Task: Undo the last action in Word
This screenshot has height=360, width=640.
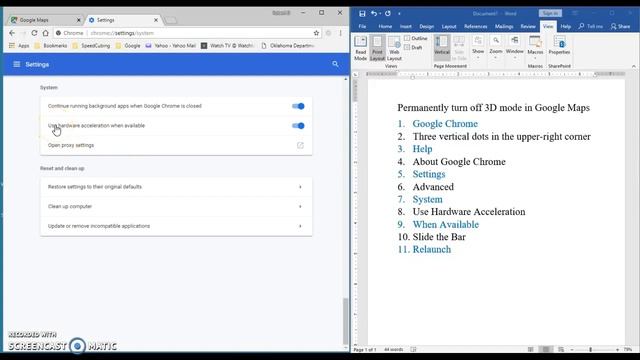Action: point(374,13)
